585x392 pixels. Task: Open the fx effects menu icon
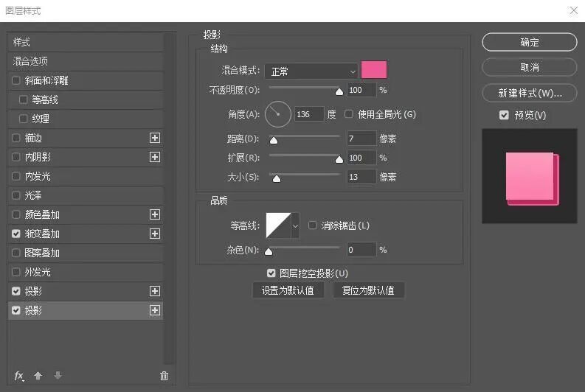tap(19, 376)
